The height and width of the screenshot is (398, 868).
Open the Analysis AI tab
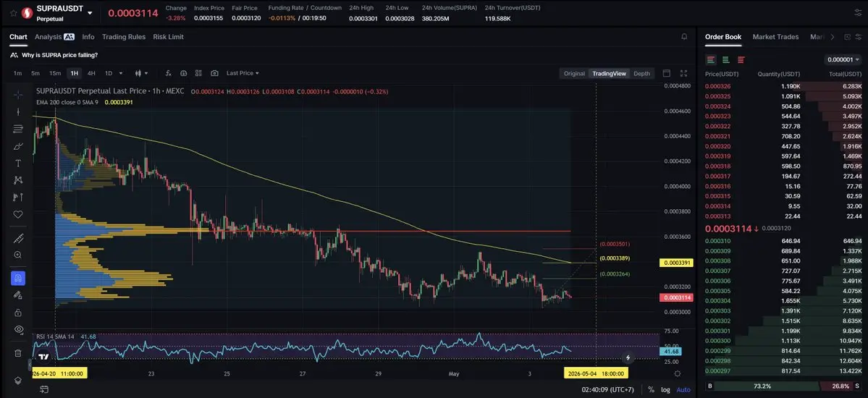(x=54, y=36)
